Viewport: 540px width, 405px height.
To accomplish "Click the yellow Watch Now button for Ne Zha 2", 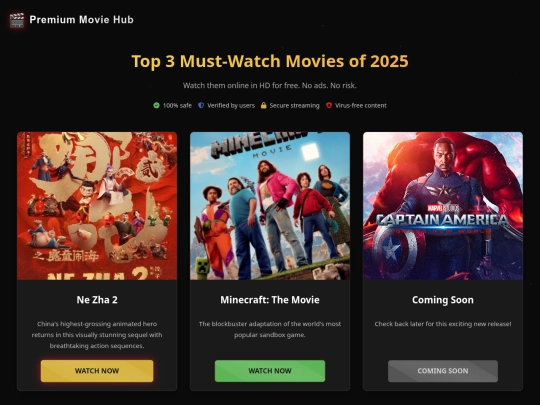I will [97, 371].
